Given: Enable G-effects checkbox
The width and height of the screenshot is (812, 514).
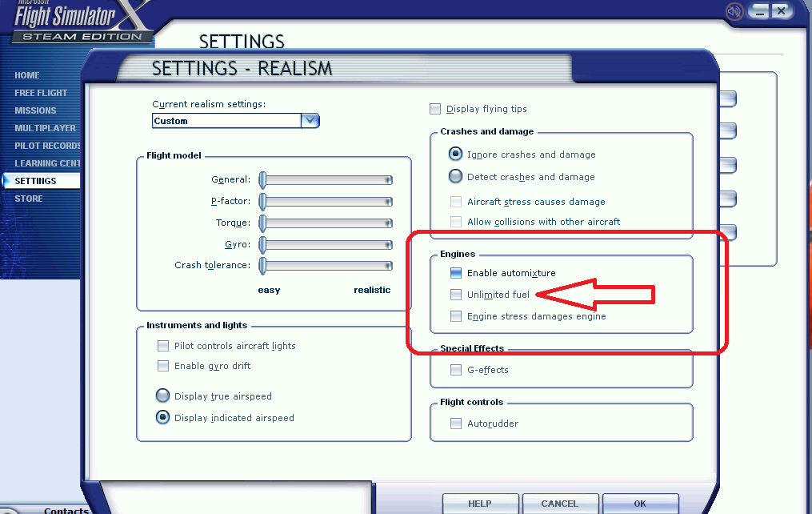Looking at the screenshot, I should (456, 370).
